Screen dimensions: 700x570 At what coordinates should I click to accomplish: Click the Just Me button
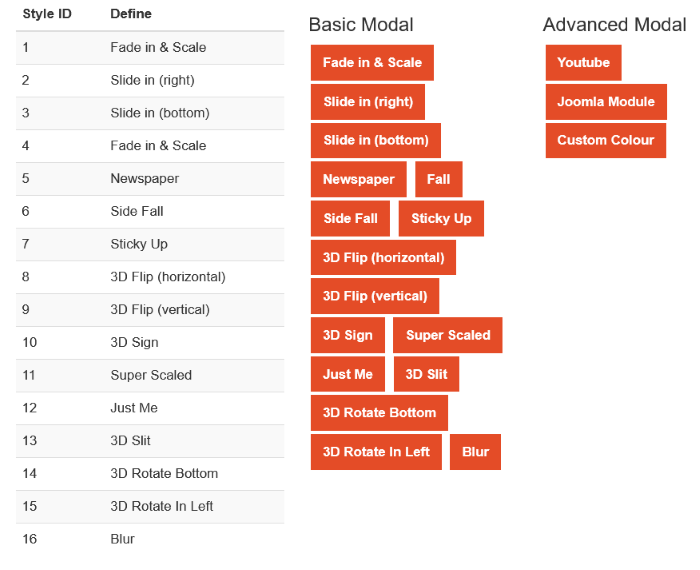(x=347, y=375)
